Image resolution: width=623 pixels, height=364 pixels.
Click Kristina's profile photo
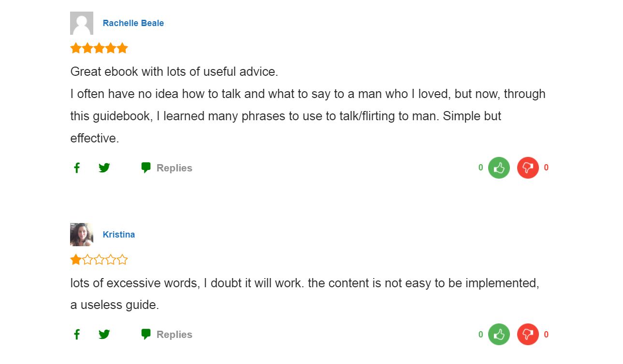82,235
